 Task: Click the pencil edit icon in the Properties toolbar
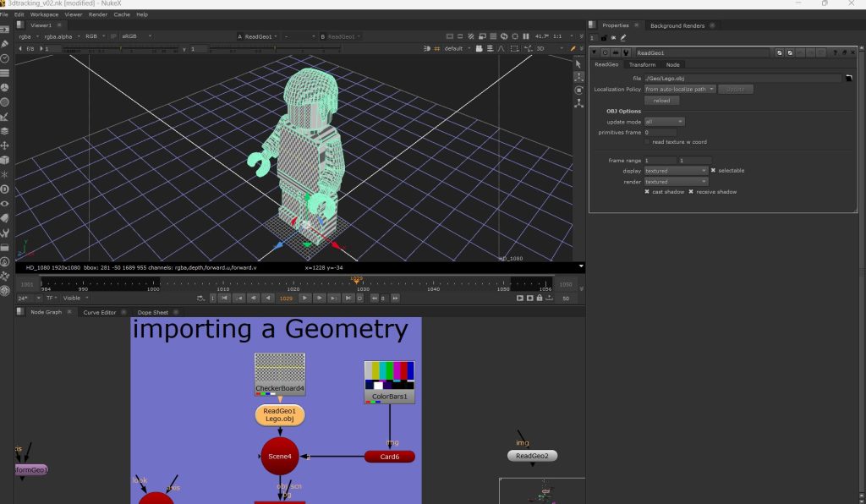pos(623,38)
